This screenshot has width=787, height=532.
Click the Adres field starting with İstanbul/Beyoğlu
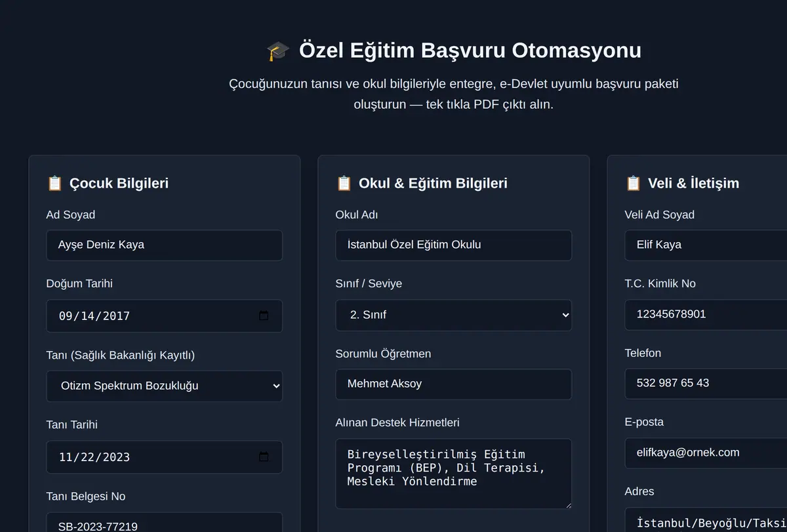tap(706, 520)
